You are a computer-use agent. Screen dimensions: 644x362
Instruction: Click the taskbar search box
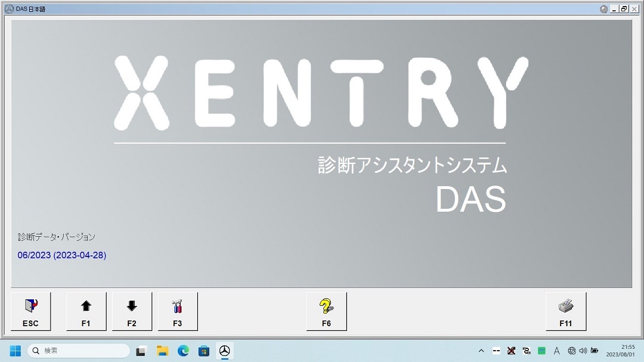point(79,351)
